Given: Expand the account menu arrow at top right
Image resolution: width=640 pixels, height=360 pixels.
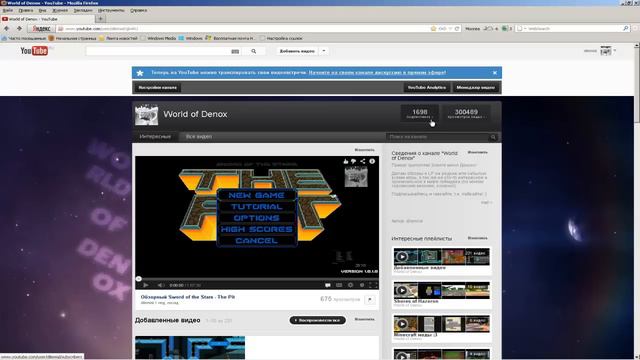Looking at the screenshot, I should (615, 51).
